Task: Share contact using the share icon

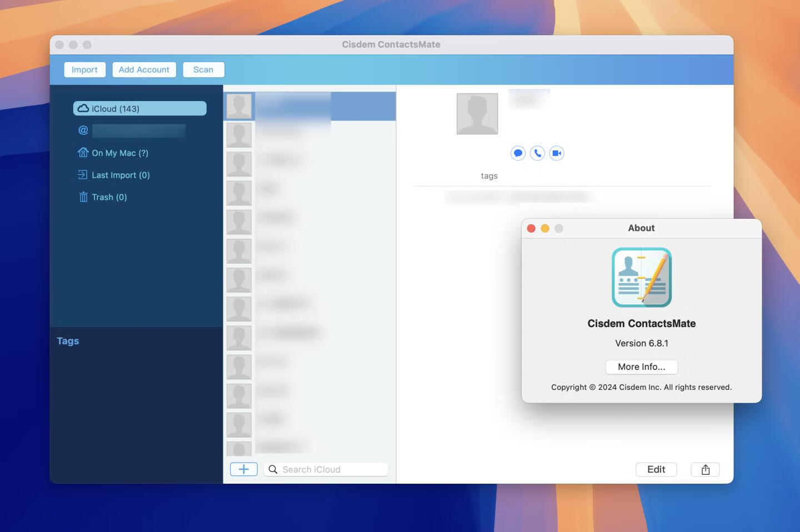Action: click(x=706, y=469)
